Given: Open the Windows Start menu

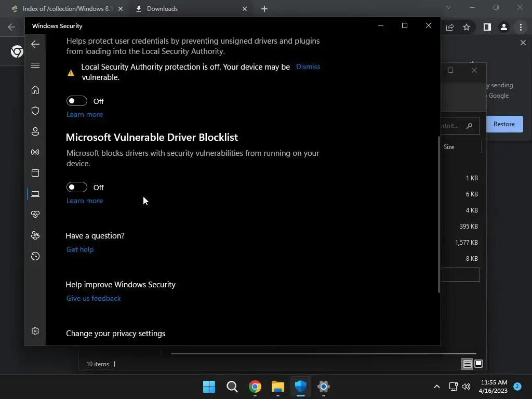Looking at the screenshot, I should [x=209, y=387].
